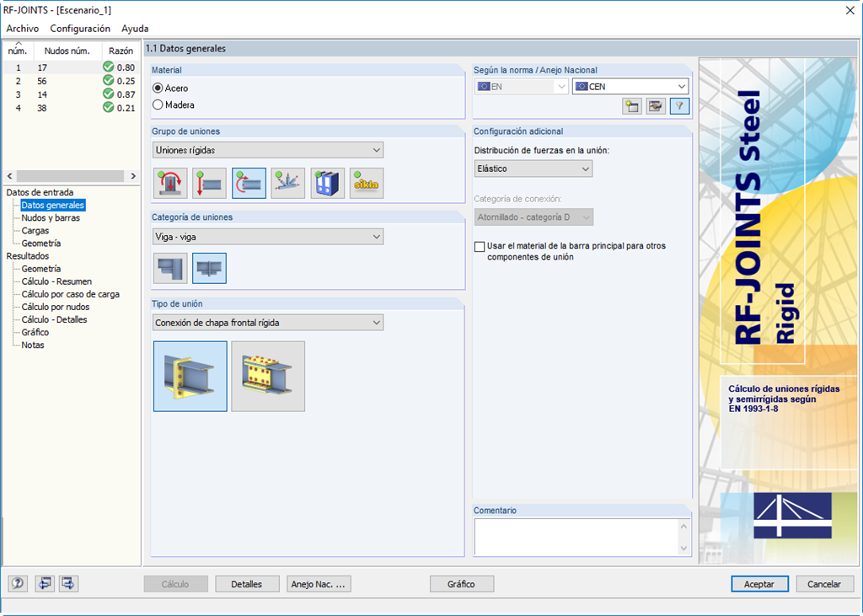The height and width of the screenshot is (616, 863).
Task: Click green check status for node 17
Action: [109, 67]
